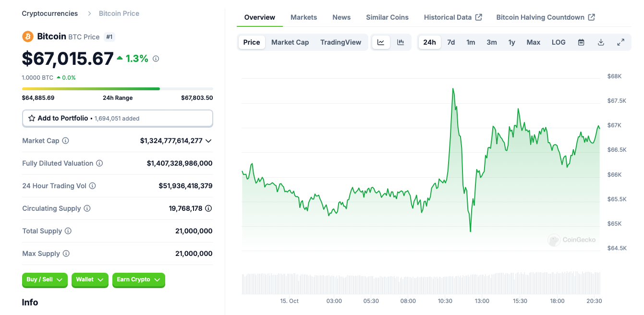Screen dimensions: 644x315
Task: Click the 24h Range progress bar
Action: (x=117, y=88)
